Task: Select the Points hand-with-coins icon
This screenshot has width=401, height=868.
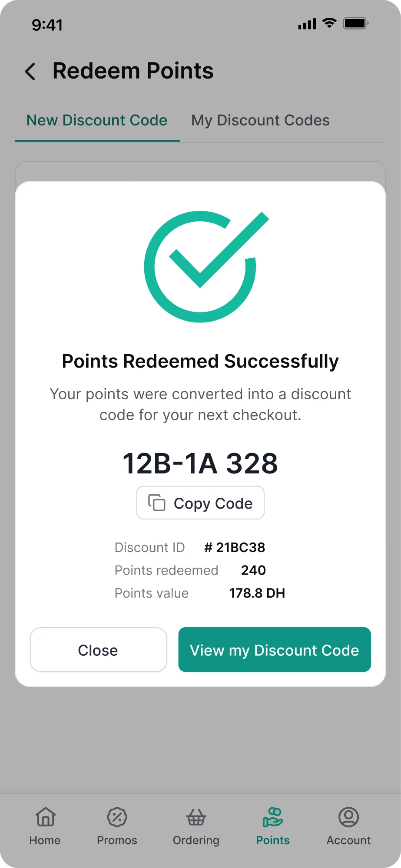Action: 273,817
